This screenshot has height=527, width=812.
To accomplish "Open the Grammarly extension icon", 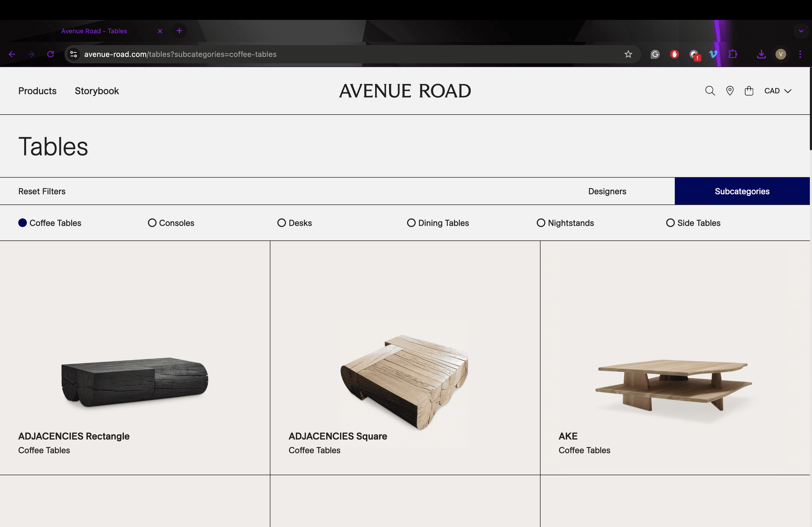I will click(x=655, y=54).
